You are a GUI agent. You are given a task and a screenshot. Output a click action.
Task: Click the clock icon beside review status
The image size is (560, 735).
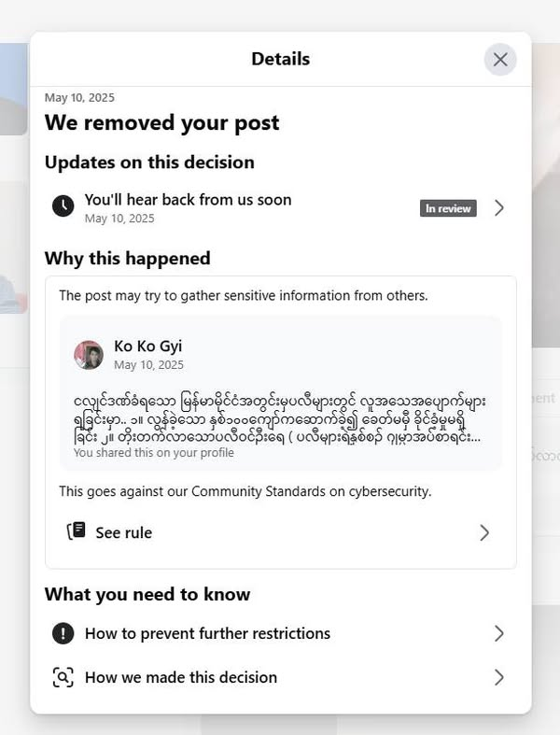[63, 205]
